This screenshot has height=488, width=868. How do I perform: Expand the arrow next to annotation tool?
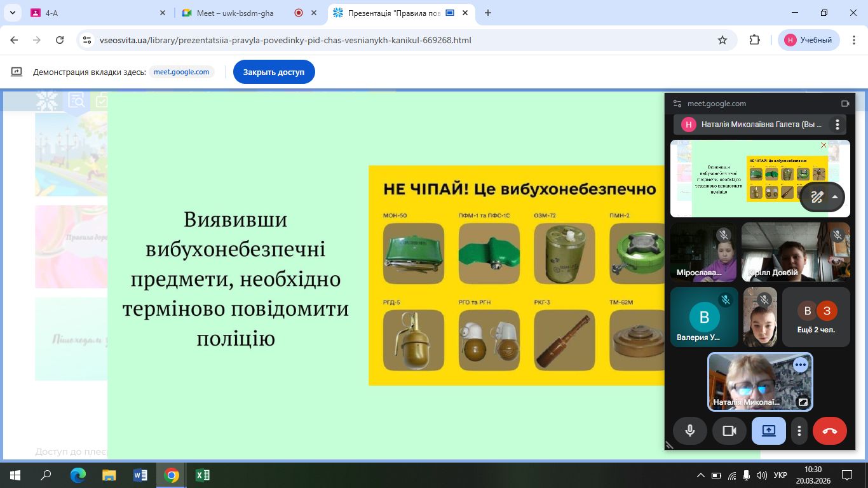(x=835, y=197)
